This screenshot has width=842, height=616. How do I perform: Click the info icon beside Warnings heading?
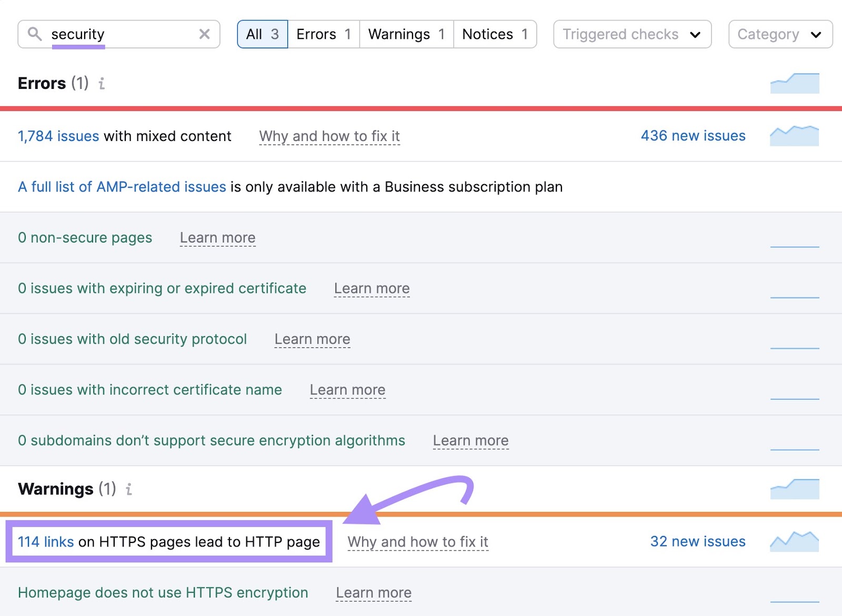[x=128, y=489]
